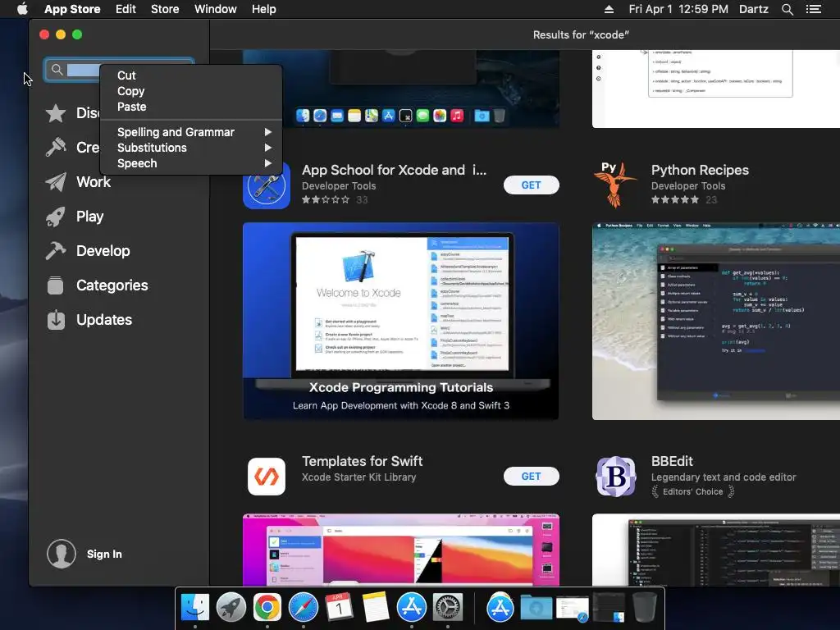Screen dimensions: 840x630
Task: Open Notes from the Dock
Action: (375, 608)
